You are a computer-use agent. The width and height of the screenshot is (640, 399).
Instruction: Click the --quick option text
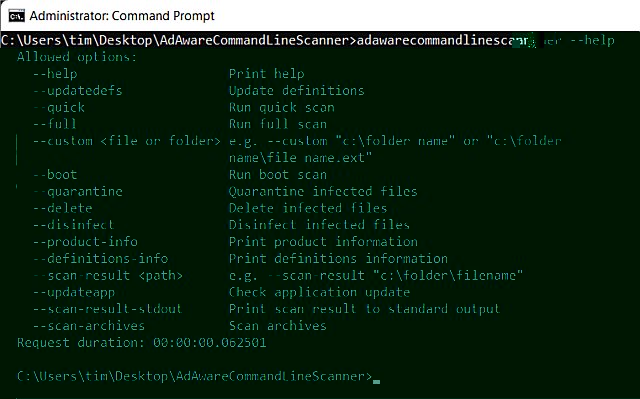[x=59, y=108]
